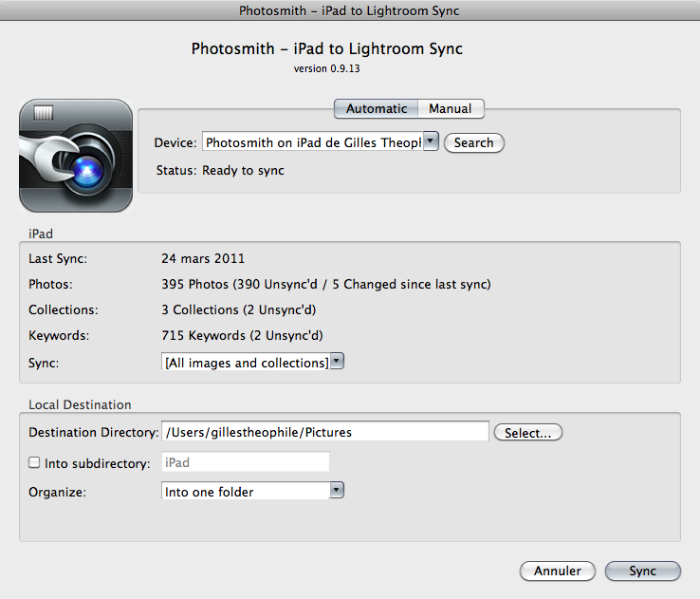Click the Status Ready to sync text
This screenshot has width=700, height=599.
[220, 170]
